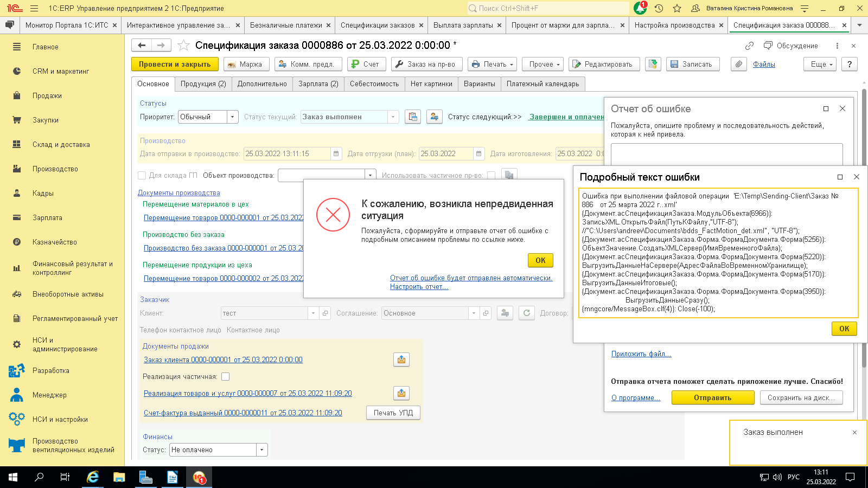Open Казначейство section in sidebar
868x488 pixels.
tap(55, 242)
